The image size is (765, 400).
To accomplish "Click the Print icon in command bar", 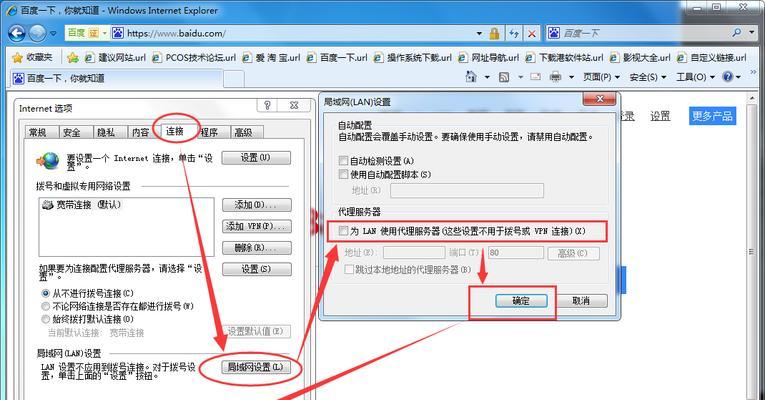I will click(555, 77).
